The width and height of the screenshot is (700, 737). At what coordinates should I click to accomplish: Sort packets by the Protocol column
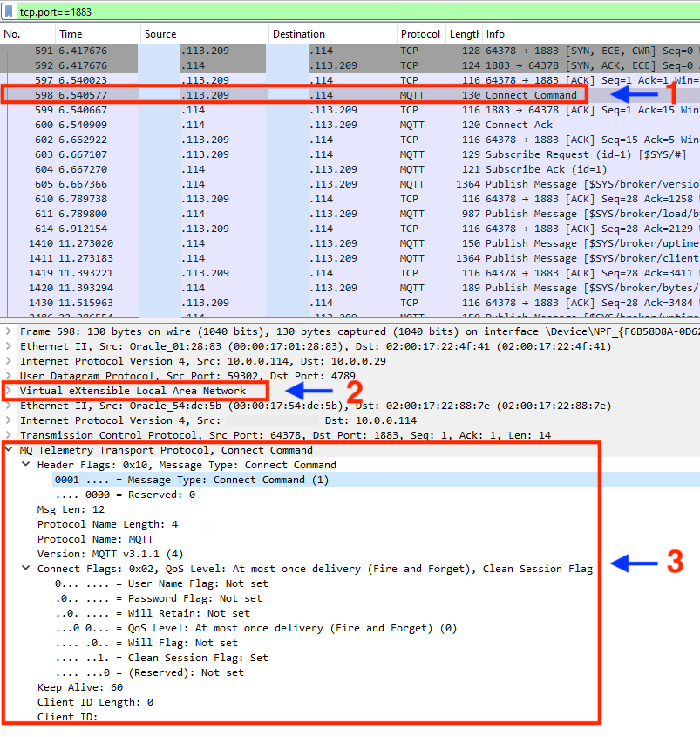(420, 31)
